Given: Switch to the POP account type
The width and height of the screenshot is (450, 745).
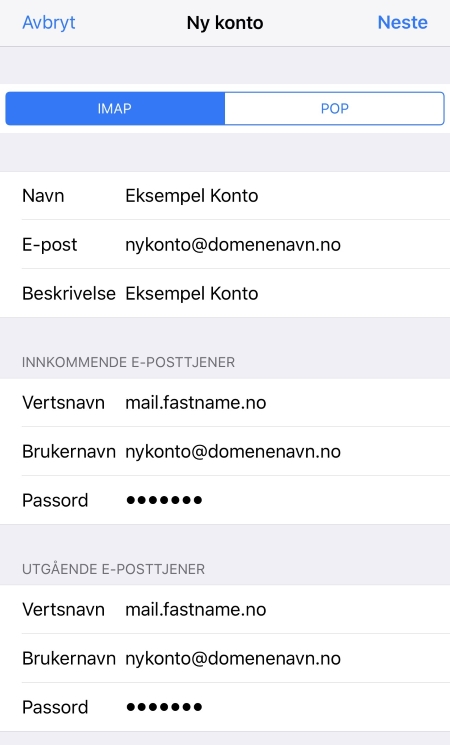Looking at the screenshot, I should 335,108.
